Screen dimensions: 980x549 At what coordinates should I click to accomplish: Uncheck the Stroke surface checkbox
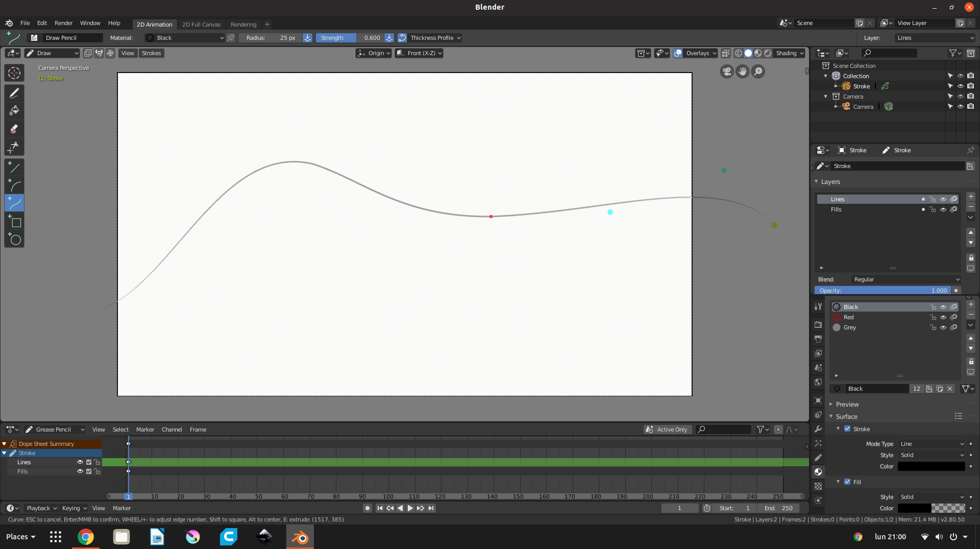tap(847, 429)
